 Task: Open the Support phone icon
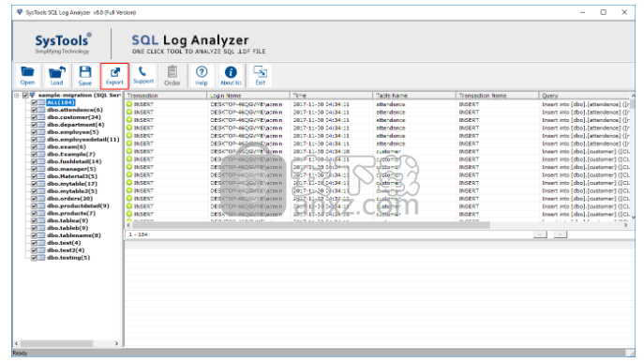[x=143, y=75]
